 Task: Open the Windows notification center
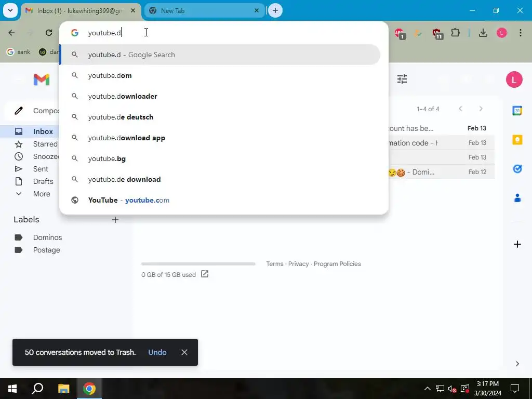pyautogui.click(x=515, y=389)
